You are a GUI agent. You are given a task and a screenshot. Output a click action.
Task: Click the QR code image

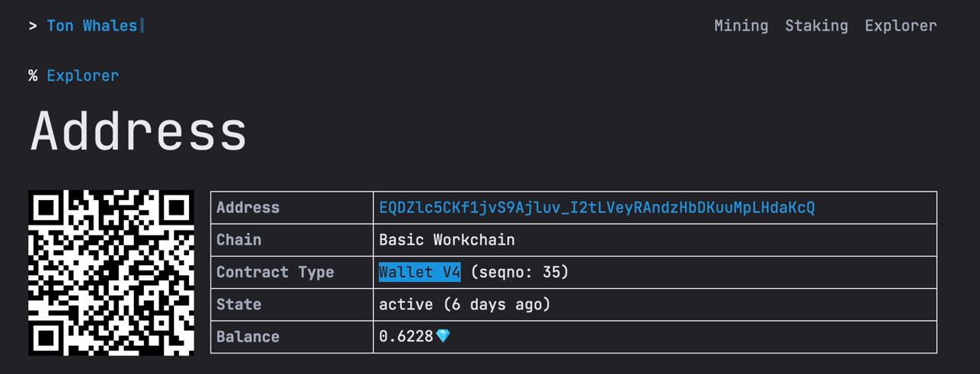[x=111, y=273]
